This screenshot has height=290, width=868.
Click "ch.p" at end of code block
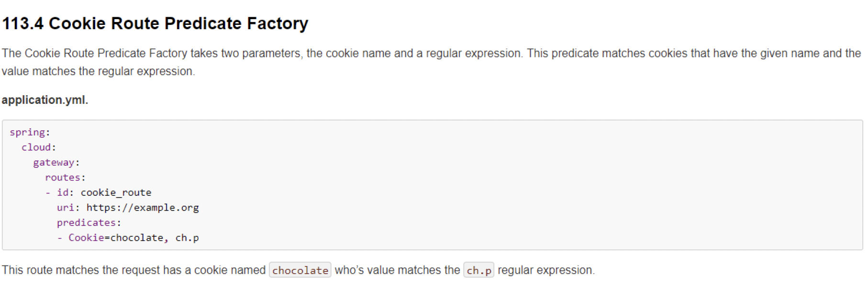187,238
